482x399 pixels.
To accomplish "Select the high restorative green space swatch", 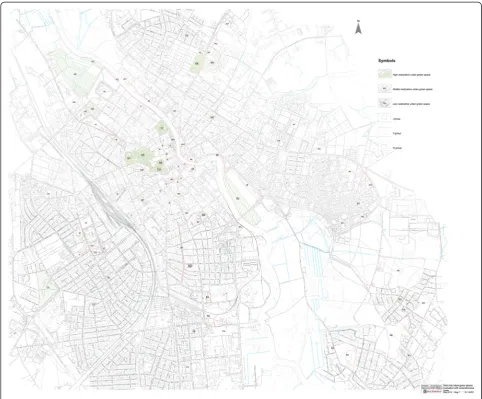I will (384, 74).
